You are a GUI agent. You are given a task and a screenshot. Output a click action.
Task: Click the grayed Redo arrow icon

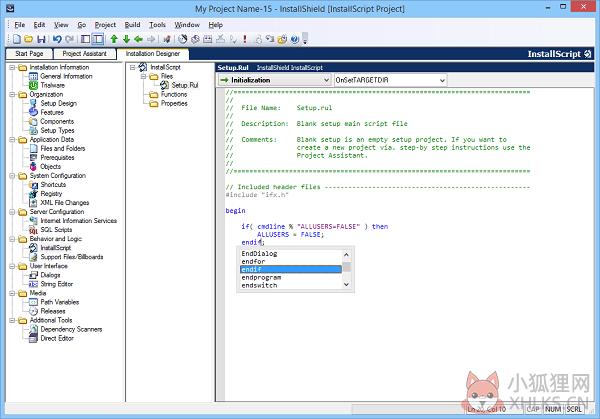[70, 39]
